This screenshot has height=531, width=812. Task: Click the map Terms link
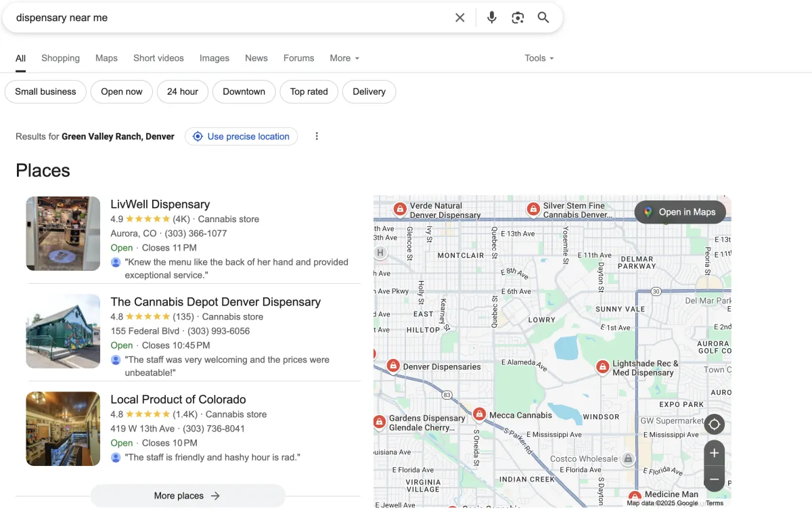pos(715,503)
